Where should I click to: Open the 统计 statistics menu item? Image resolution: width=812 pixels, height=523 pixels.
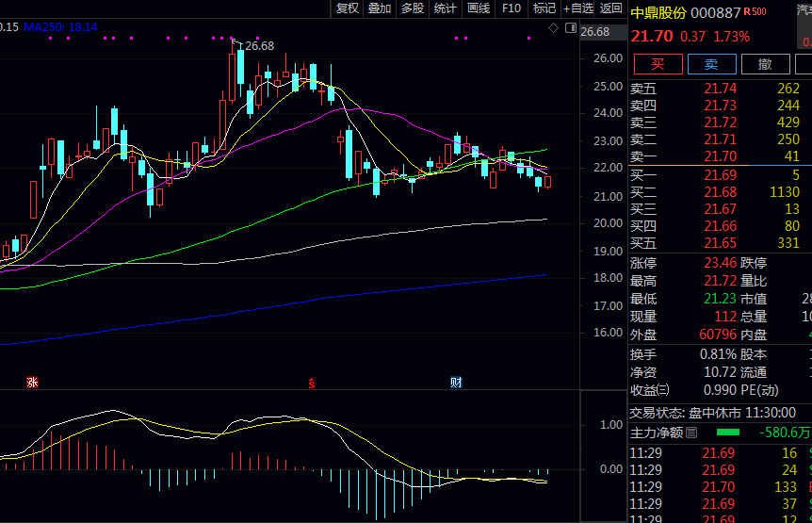[446, 8]
